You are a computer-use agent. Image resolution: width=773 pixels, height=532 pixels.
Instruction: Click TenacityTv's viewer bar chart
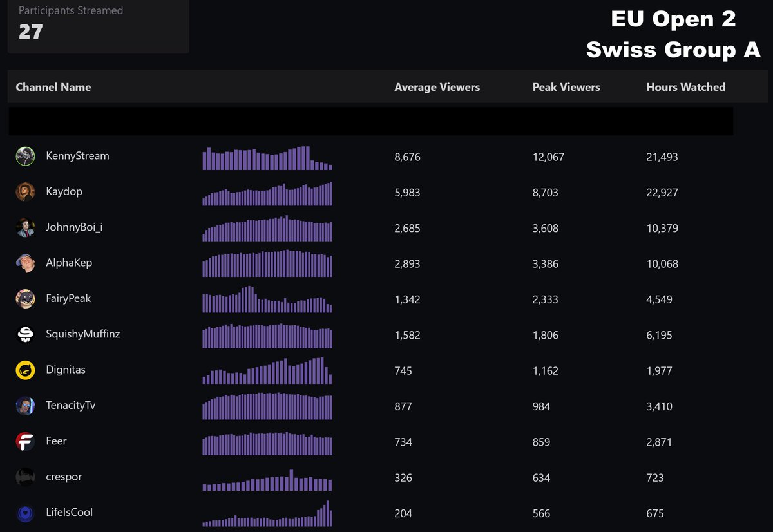(x=267, y=406)
